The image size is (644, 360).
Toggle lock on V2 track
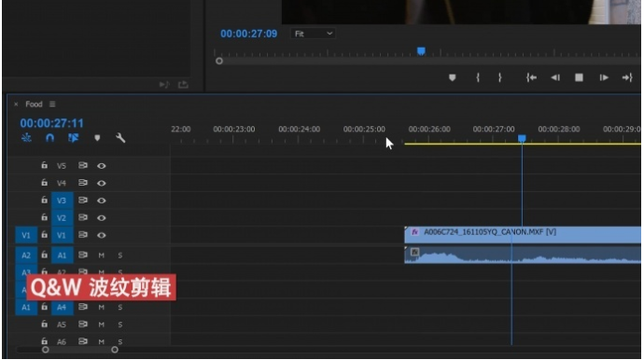[45, 216]
